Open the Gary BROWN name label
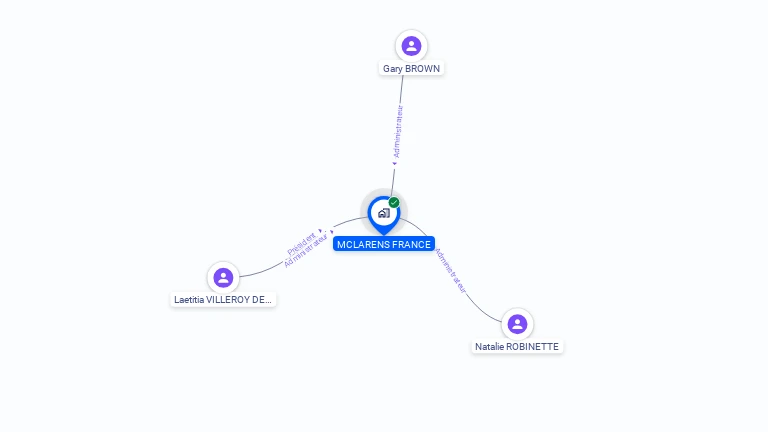 click(x=411, y=69)
